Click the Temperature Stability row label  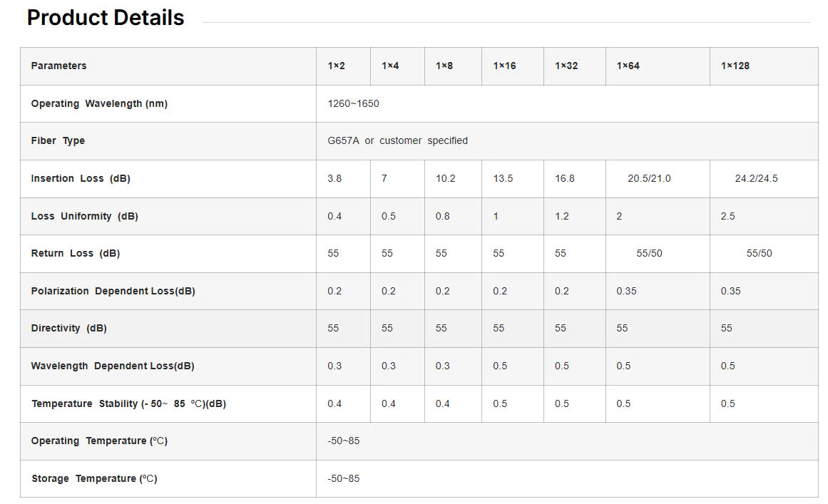128,403
